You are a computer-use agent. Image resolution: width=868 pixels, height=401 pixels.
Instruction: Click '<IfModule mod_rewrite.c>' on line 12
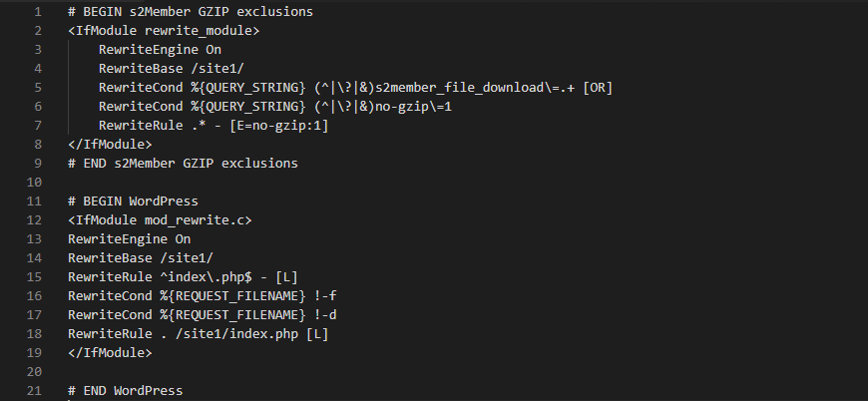coord(160,220)
